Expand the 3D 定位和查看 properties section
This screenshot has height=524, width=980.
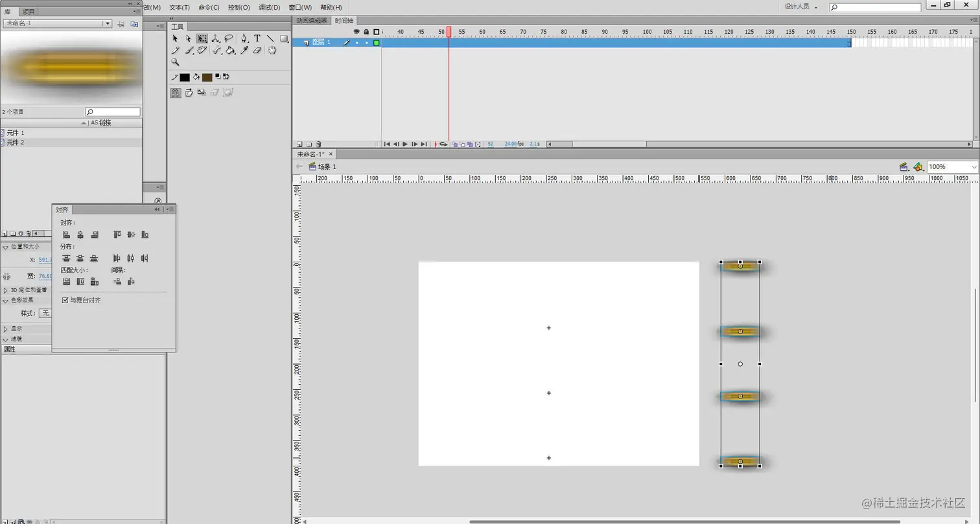pyautogui.click(x=26, y=290)
